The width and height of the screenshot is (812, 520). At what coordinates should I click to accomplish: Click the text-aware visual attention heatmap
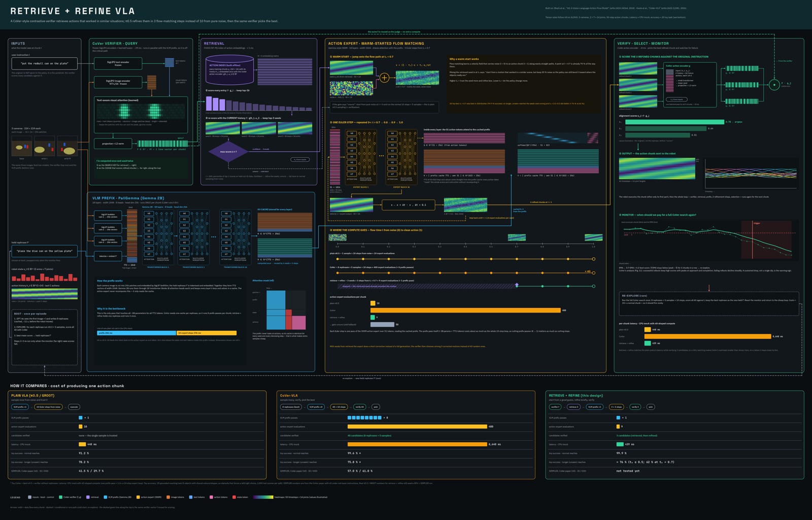(x=141, y=111)
